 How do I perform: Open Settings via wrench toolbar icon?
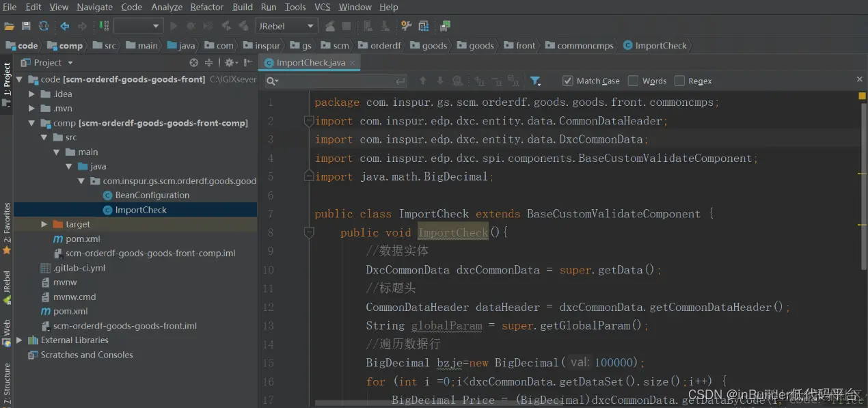coord(406,26)
